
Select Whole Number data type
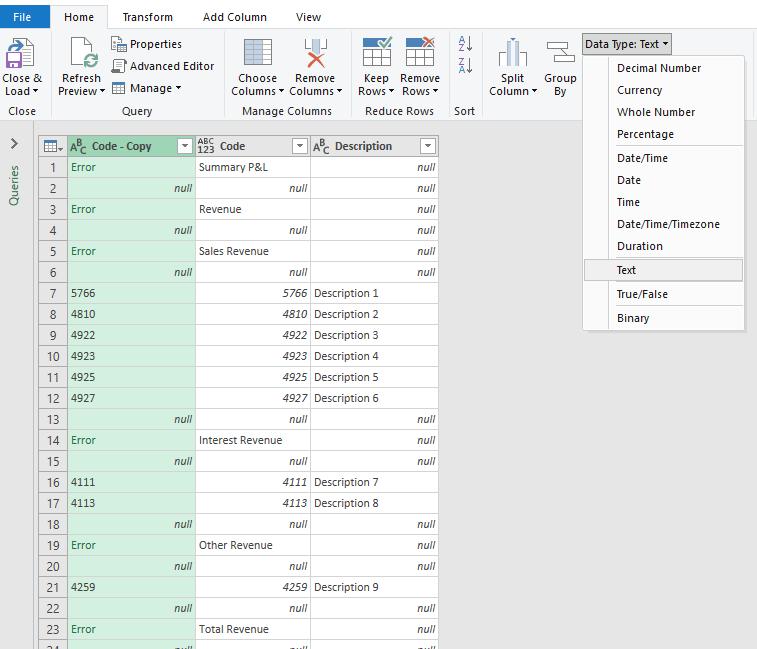tap(663, 112)
